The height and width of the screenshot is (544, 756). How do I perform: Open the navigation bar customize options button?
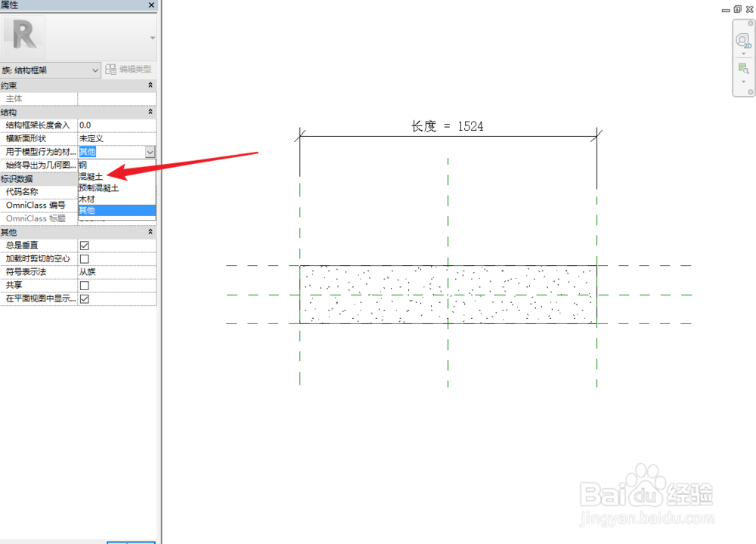point(751,92)
